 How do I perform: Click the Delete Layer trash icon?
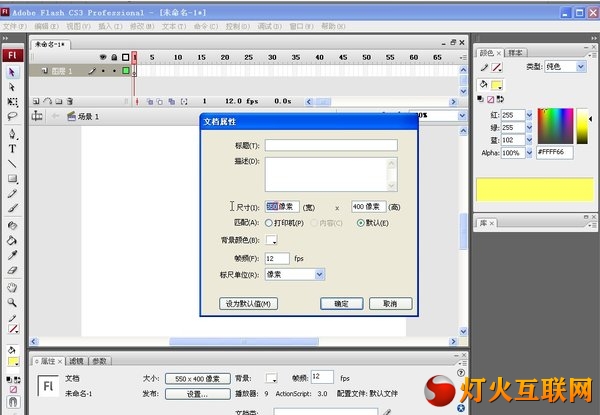coord(70,101)
